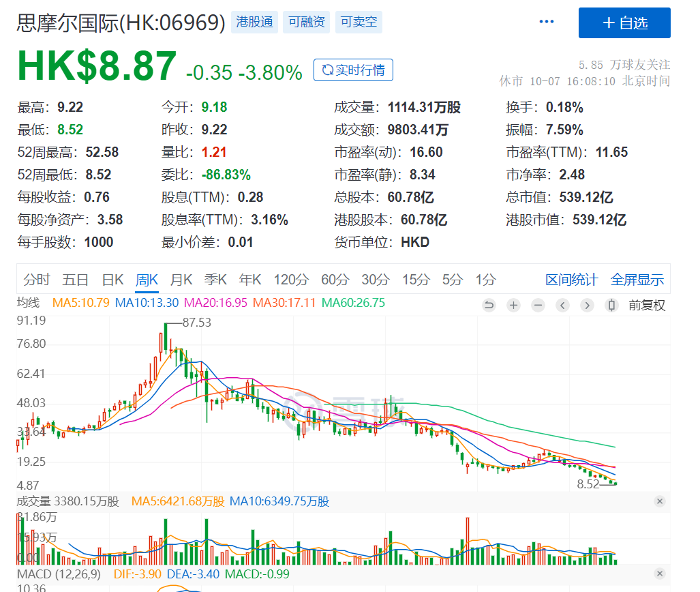Click the 委比 -86.83% value

226,175
